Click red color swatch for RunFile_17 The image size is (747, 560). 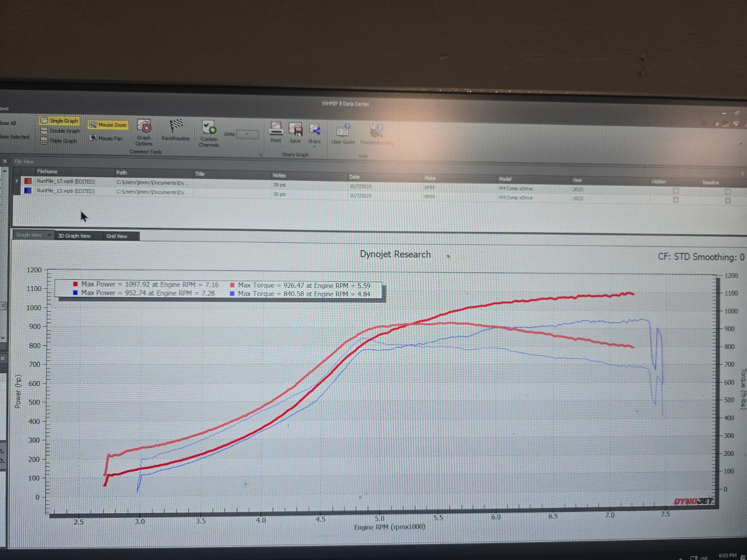click(28, 181)
